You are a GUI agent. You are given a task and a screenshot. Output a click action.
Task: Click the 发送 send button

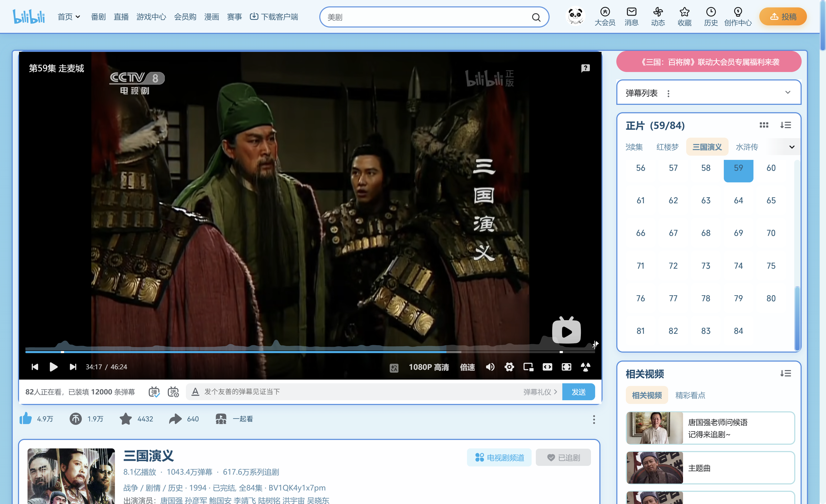coord(578,391)
